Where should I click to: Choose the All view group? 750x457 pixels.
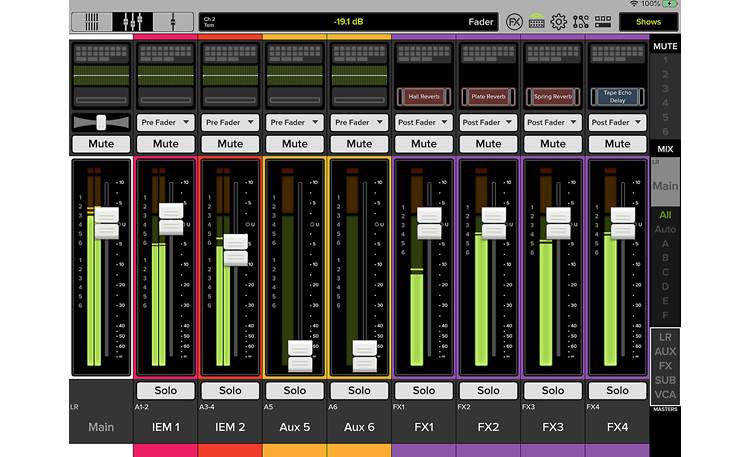click(x=665, y=215)
